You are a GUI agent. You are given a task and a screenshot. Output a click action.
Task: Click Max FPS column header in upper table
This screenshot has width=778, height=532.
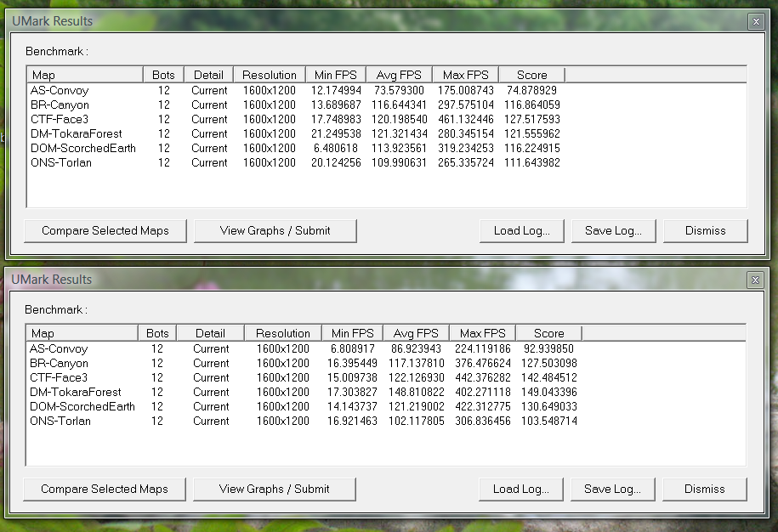coord(465,75)
